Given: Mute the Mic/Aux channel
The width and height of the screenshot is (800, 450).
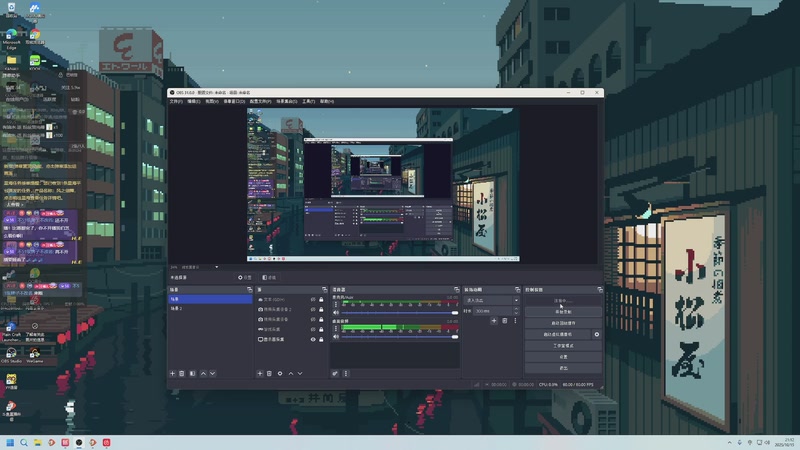Looking at the screenshot, I should point(336,313).
